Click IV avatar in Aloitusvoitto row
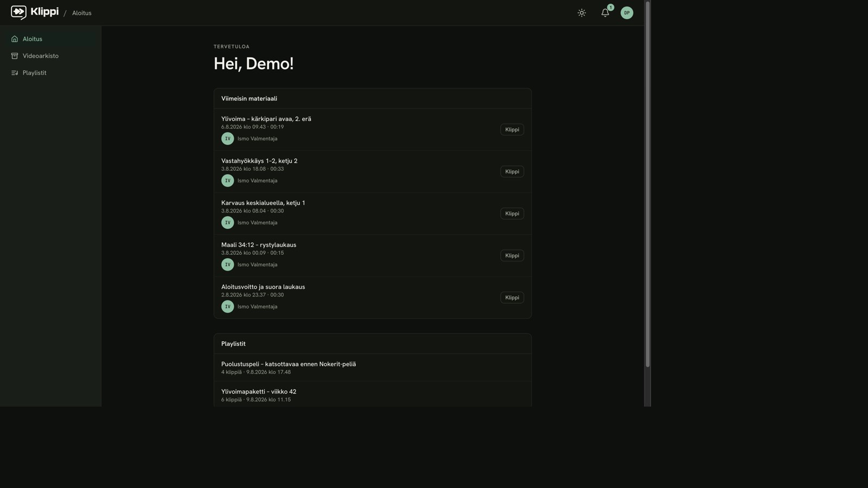The width and height of the screenshot is (868, 488). (227, 307)
